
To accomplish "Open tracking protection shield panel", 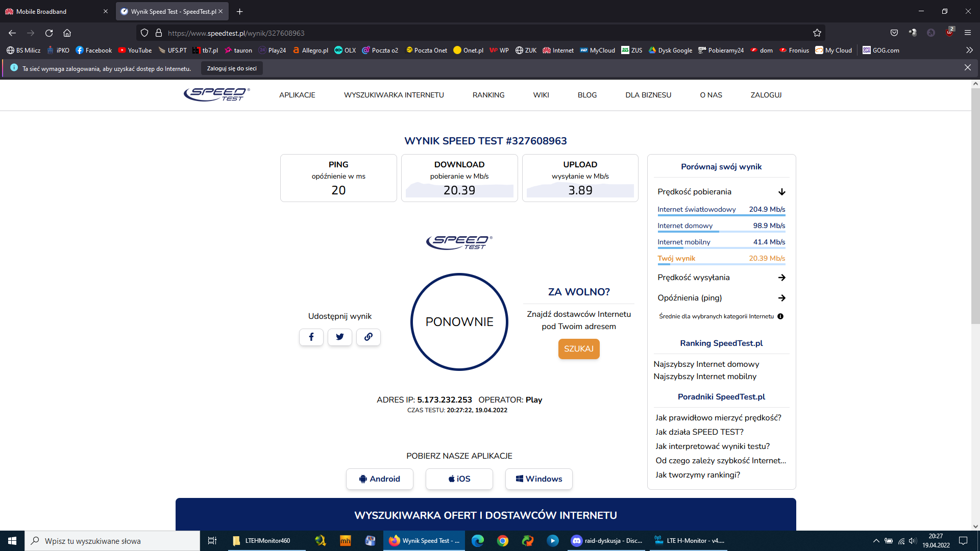I will tap(144, 33).
